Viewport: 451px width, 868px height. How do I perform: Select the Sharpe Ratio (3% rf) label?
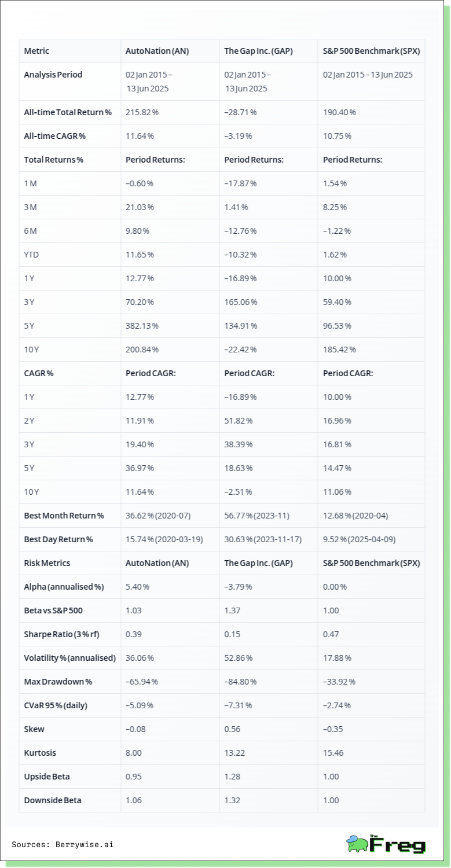[61, 634]
